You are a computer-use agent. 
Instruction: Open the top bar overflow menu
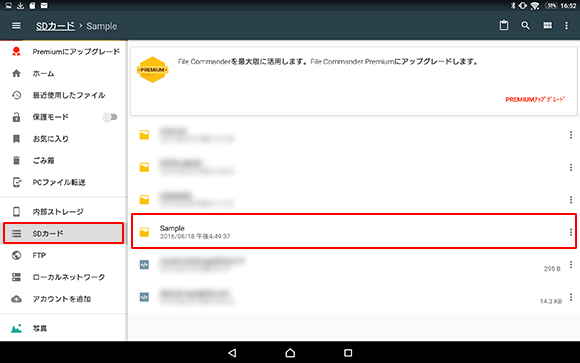pos(566,26)
